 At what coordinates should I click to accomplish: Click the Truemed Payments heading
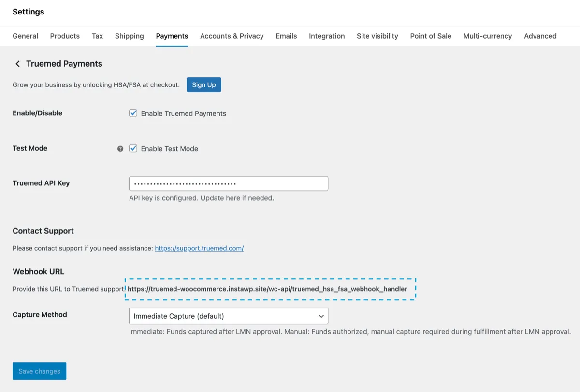click(x=64, y=64)
